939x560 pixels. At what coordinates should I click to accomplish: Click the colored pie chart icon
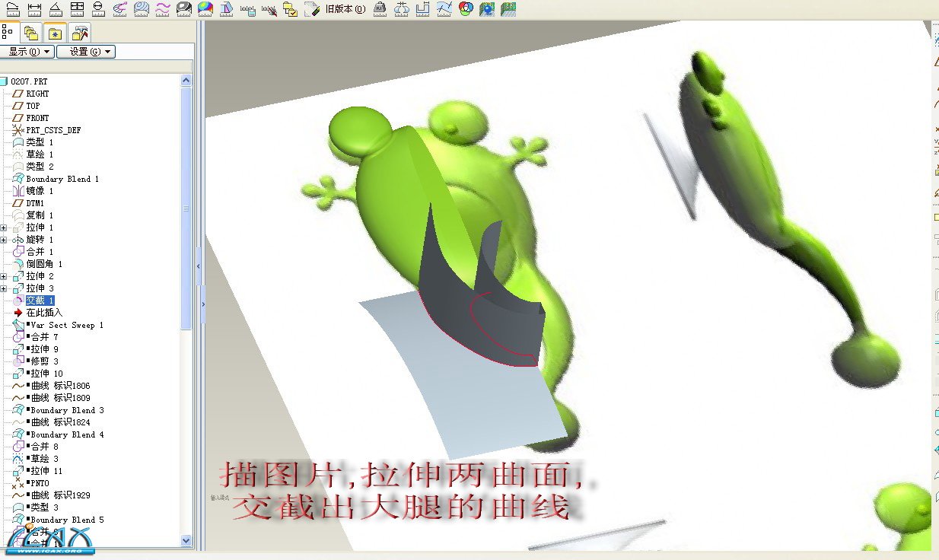click(466, 9)
